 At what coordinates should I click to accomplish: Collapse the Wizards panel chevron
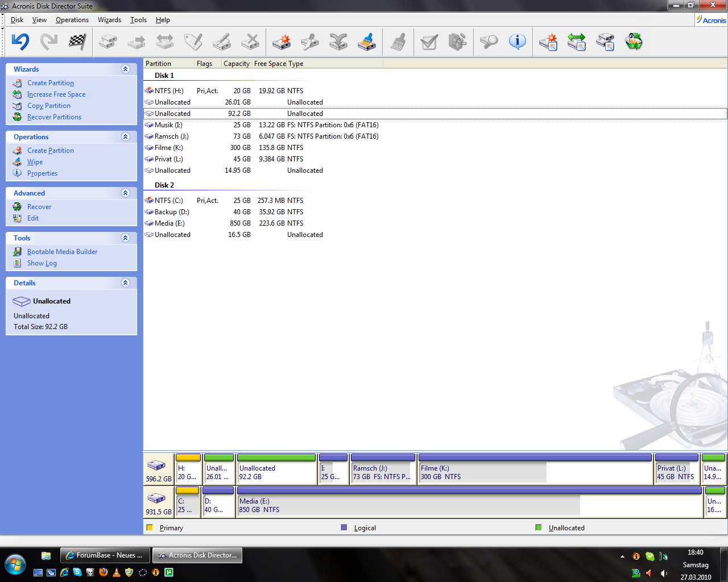click(x=125, y=69)
